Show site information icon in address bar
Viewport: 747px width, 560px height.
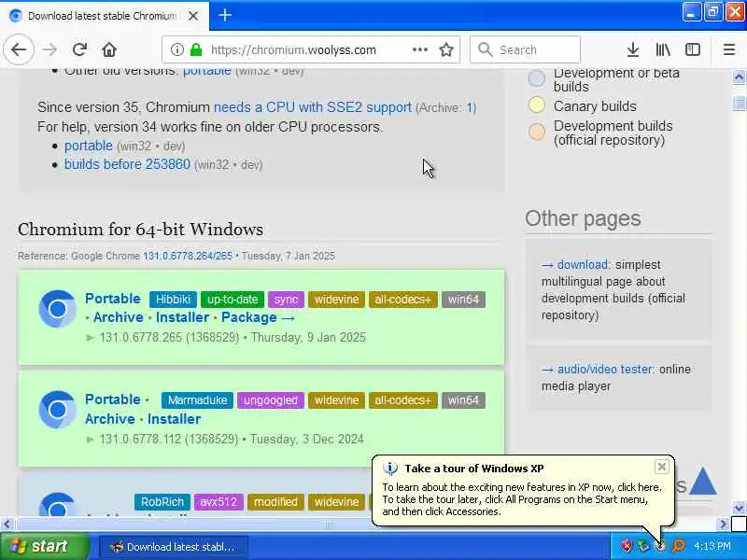click(176, 49)
